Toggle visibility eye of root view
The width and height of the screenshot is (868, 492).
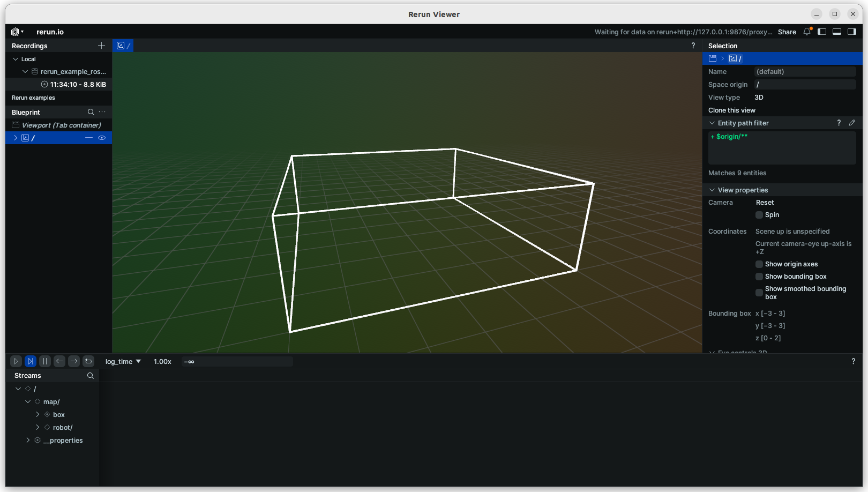(102, 138)
